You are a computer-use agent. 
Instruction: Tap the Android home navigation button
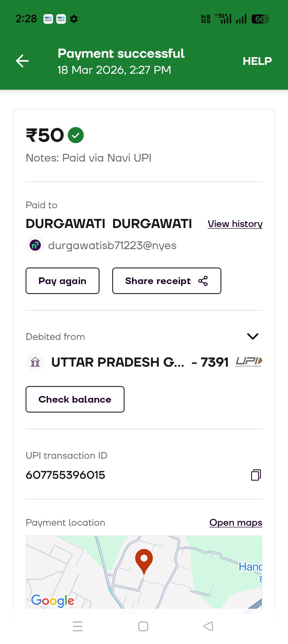coord(143,626)
